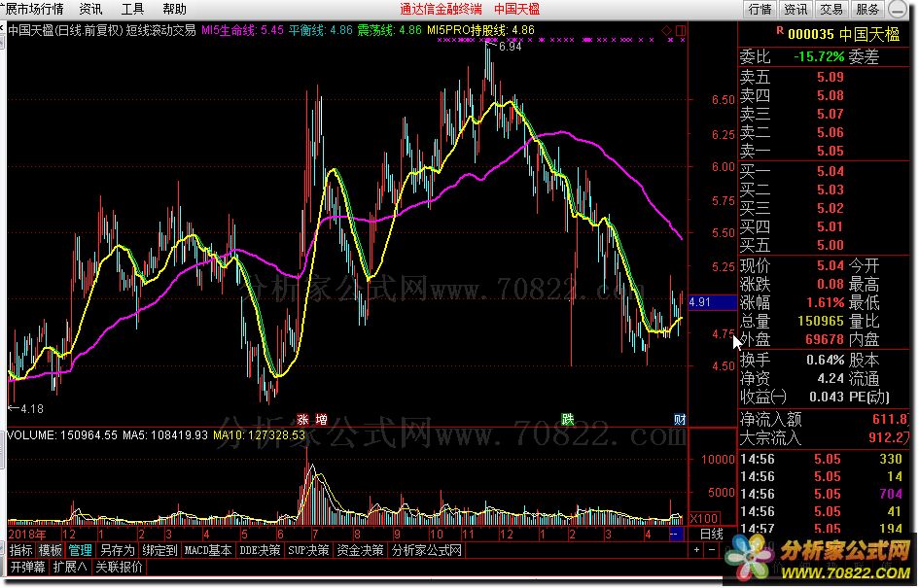Open the 资金决策 template tab

click(360, 550)
